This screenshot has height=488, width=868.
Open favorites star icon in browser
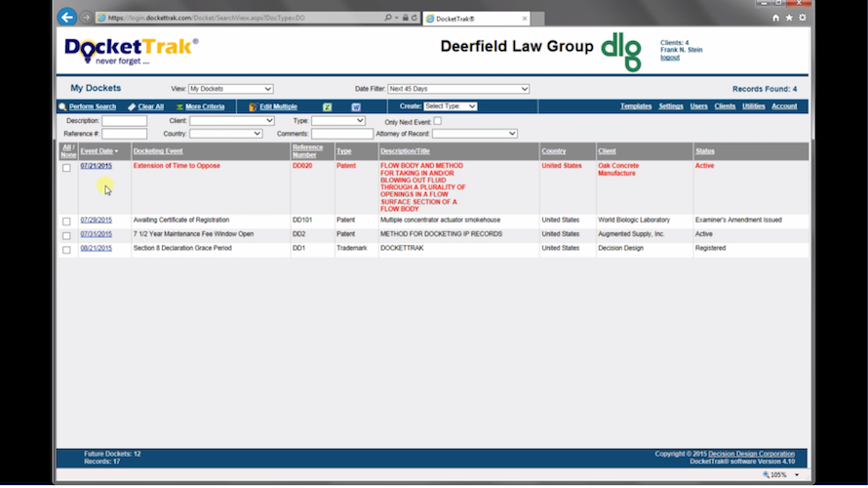(x=789, y=18)
